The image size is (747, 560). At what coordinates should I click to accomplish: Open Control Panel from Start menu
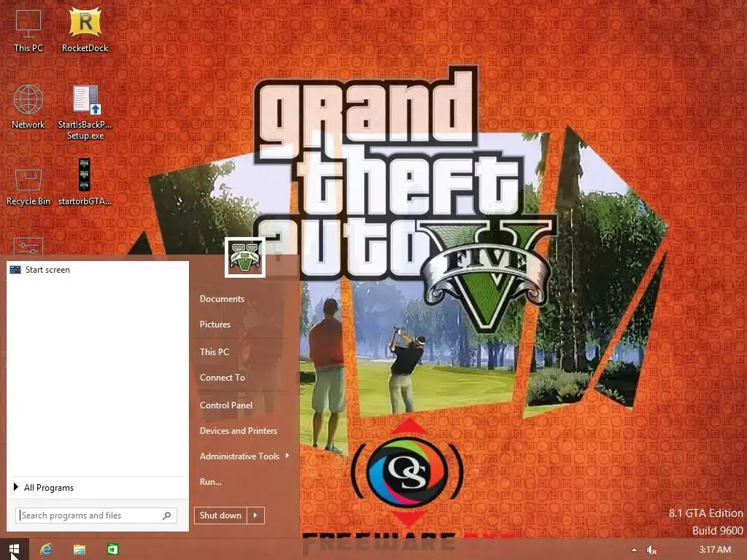(x=226, y=405)
